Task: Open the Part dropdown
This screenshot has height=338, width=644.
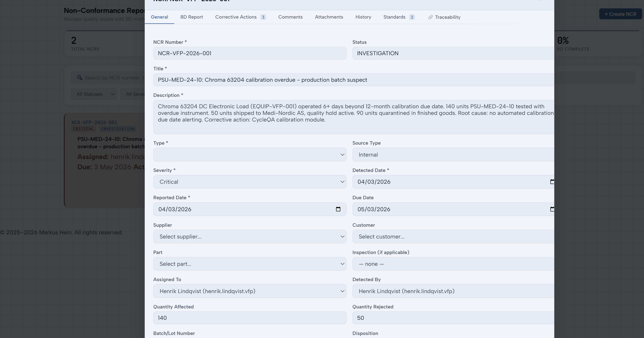Action: 250,264
